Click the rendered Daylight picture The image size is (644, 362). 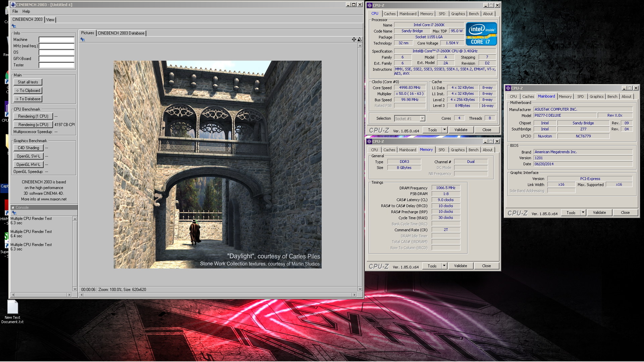tap(218, 165)
